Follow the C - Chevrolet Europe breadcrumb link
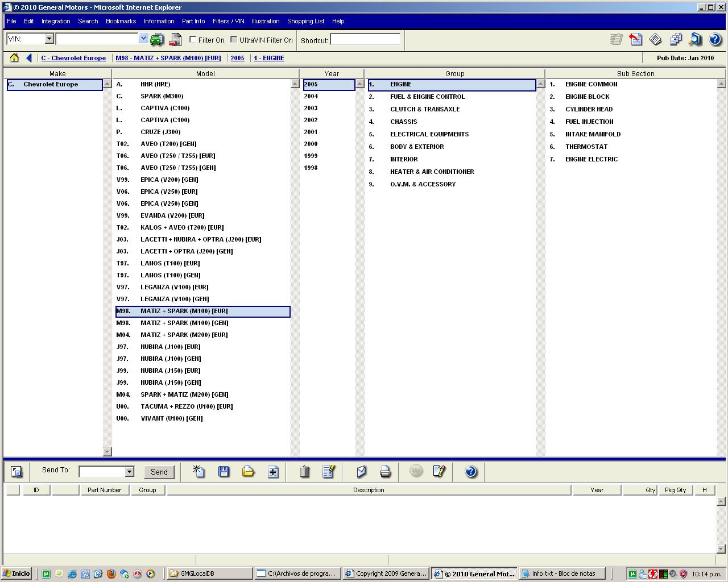 click(73, 58)
